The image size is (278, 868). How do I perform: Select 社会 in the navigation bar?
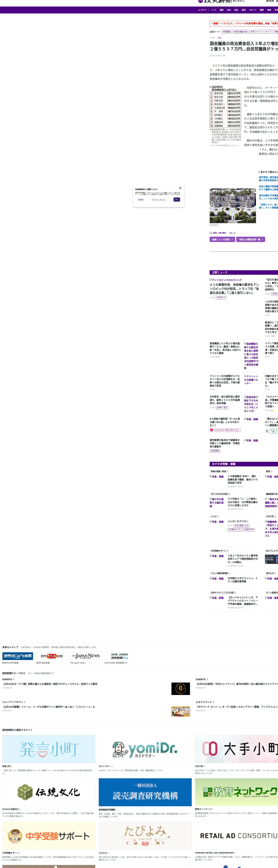tap(229, 10)
